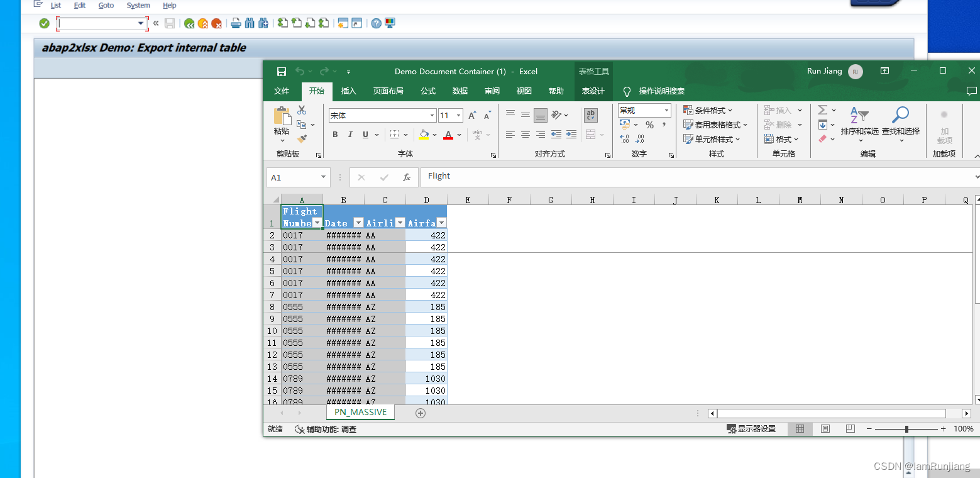
Task: Click the Format Painter brush icon
Action: pos(302,138)
